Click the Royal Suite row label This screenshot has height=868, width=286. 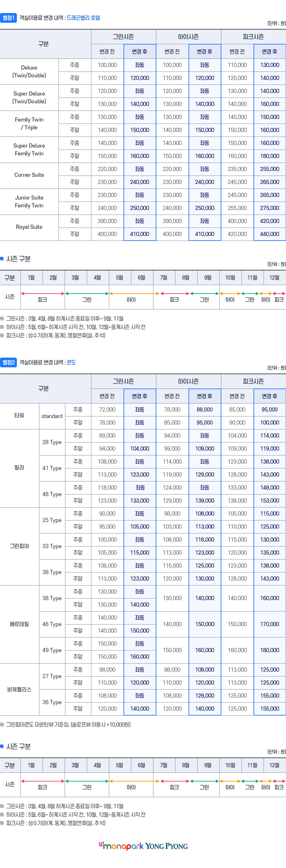[x=29, y=227]
